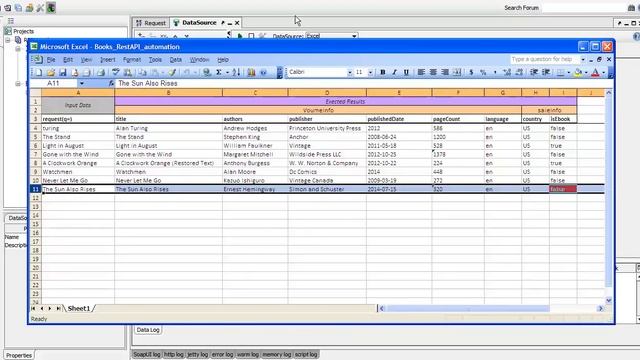The height and width of the screenshot is (360, 640).
Task: Open the help question box dropdown arrow
Action: pos(583,60)
